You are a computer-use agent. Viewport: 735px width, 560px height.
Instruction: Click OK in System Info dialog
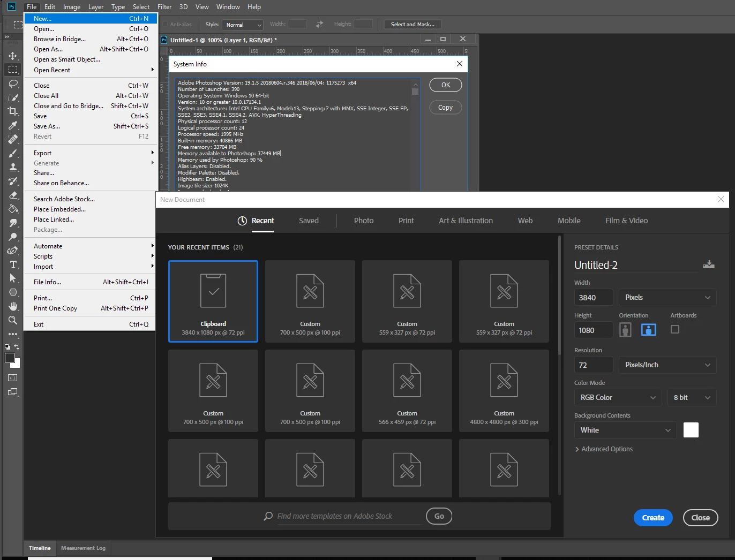(446, 85)
